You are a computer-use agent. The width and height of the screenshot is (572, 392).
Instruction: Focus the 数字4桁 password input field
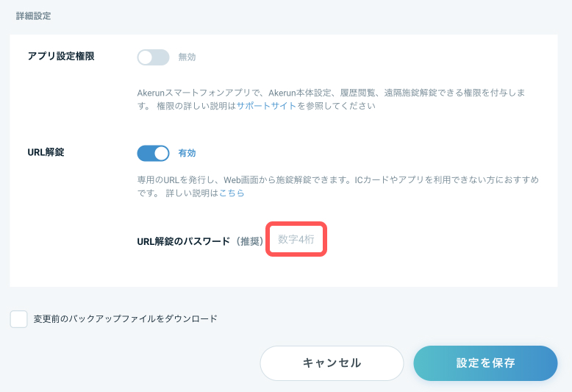tap(296, 239)
